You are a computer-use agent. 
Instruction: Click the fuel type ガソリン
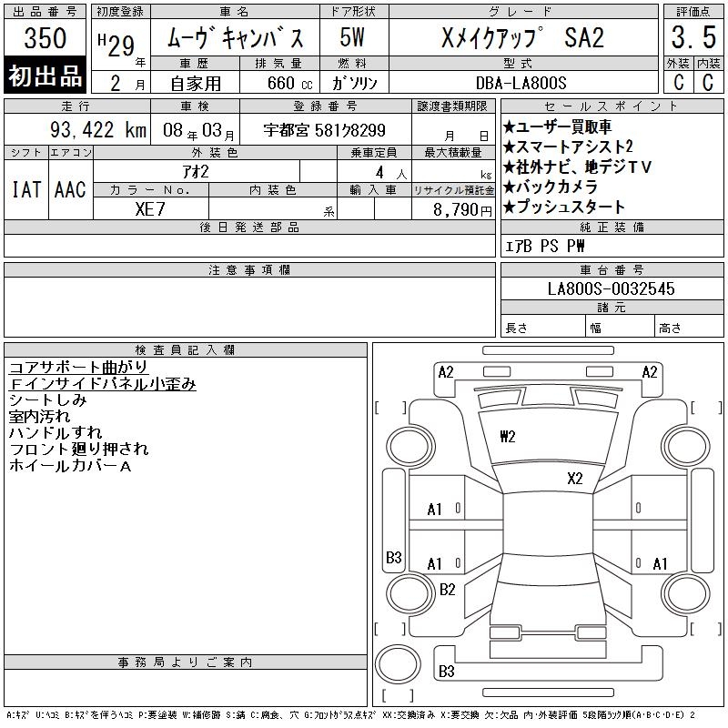[x=354, y=83]
